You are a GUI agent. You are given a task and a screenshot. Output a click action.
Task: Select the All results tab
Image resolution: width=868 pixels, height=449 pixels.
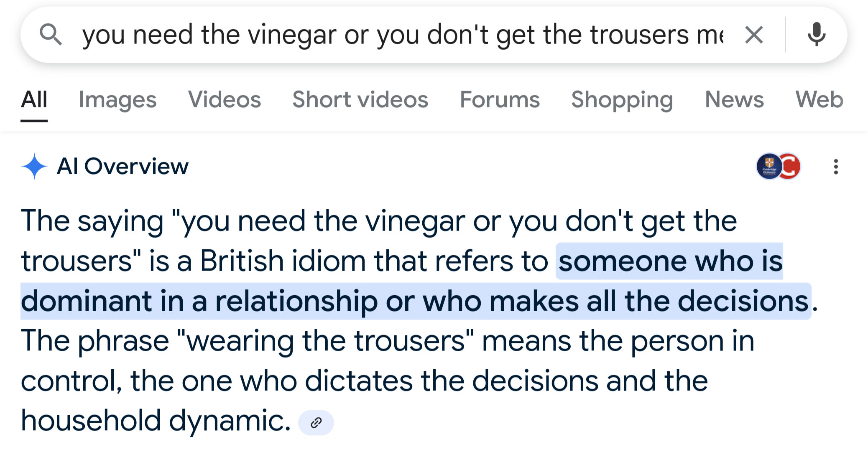[x=34, y=100]
